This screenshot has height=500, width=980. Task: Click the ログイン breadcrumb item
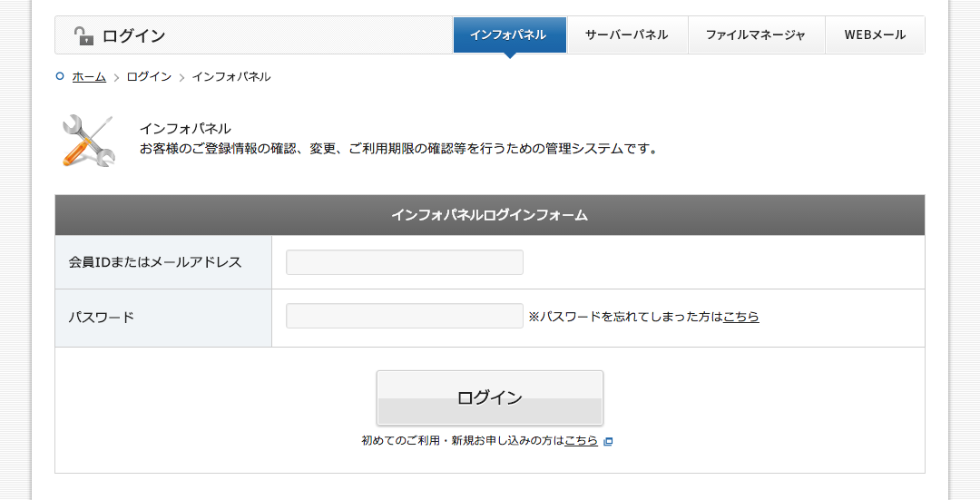click(149, 77)
